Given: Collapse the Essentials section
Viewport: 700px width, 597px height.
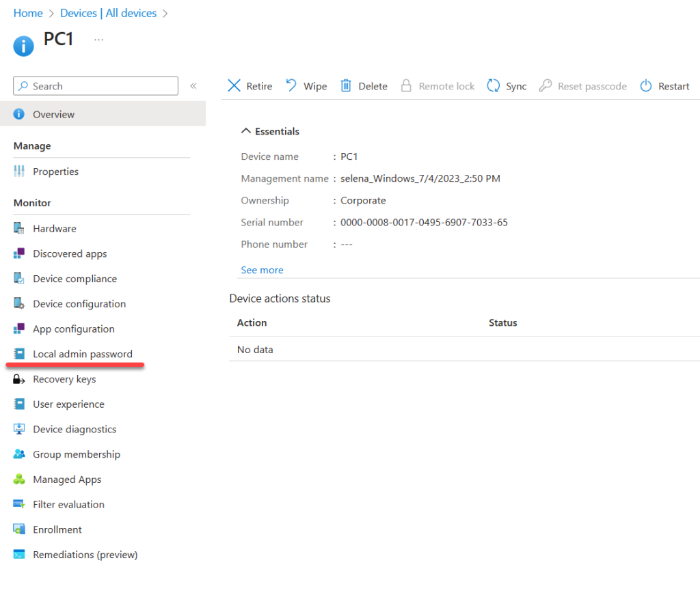Looking at the screenshot, I should tap(246, 131).
